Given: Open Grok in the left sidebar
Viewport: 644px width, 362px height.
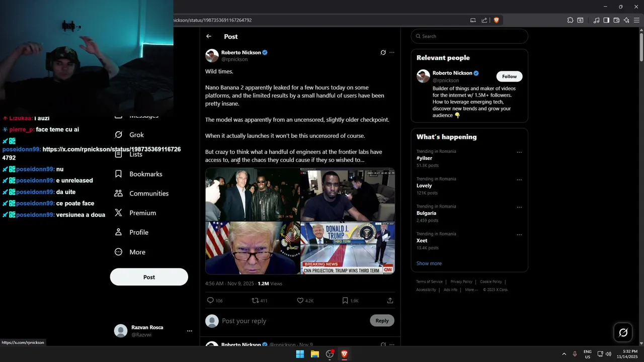Looking at the screenshot, I should 129,135.
